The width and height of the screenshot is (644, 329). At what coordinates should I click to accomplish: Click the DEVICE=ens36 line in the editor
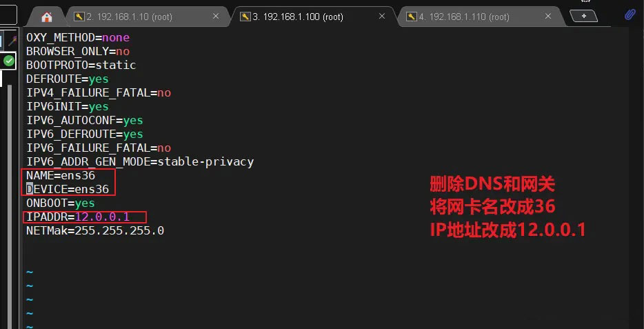point(68,189)
